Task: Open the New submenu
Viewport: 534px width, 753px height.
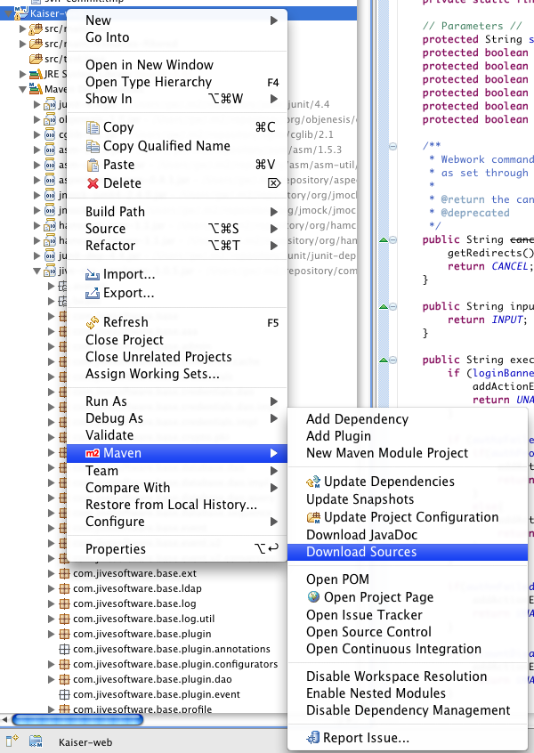Action: (177, 20)
